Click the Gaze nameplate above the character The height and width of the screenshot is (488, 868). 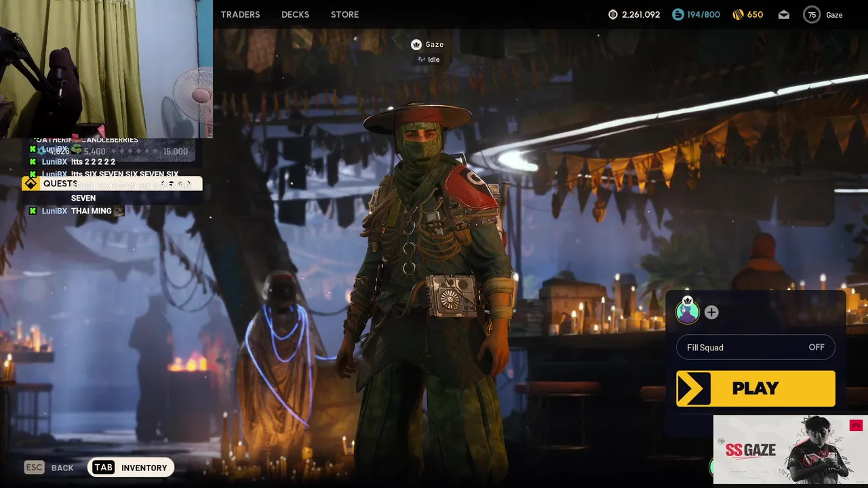coord(435,45)
